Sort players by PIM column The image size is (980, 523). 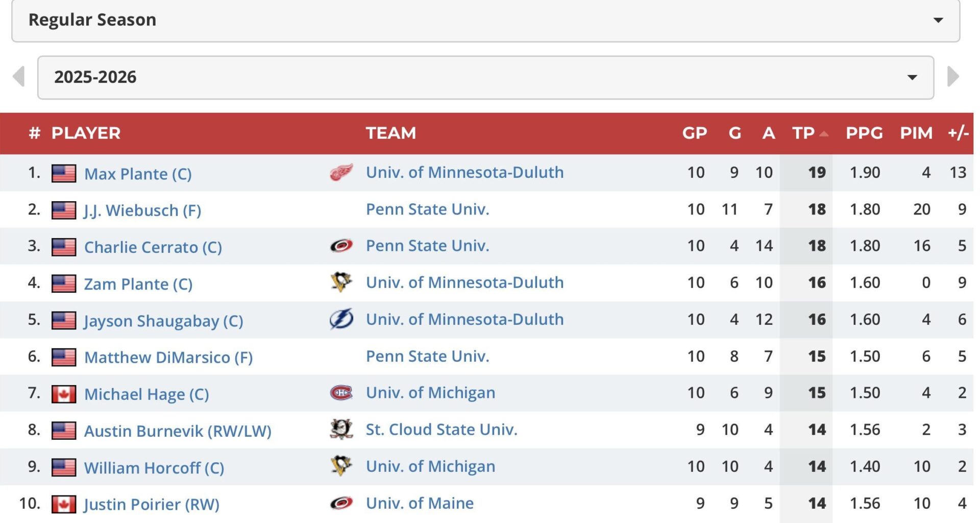click(917, 133)
